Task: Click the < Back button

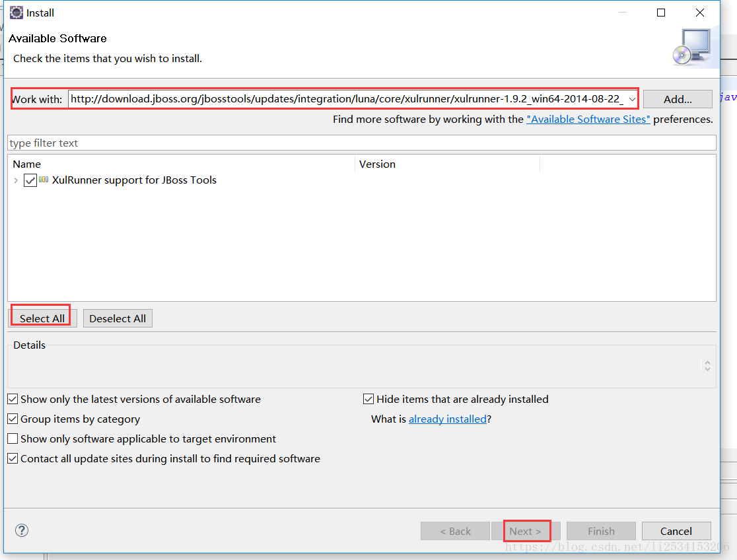Action: point(455,532)
